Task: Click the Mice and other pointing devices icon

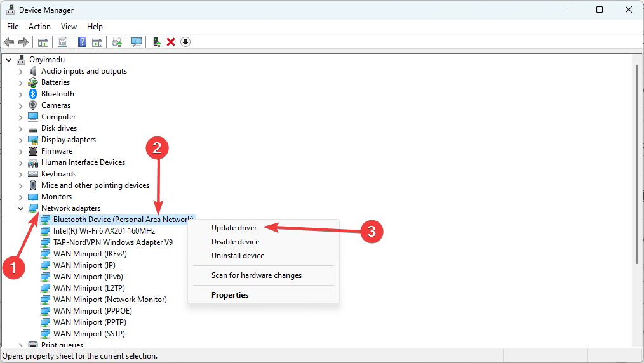Action: point(33,185)
